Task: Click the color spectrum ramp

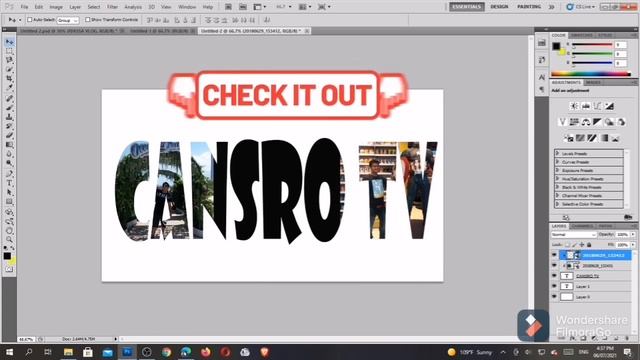Action: click(x=591, y=74)
